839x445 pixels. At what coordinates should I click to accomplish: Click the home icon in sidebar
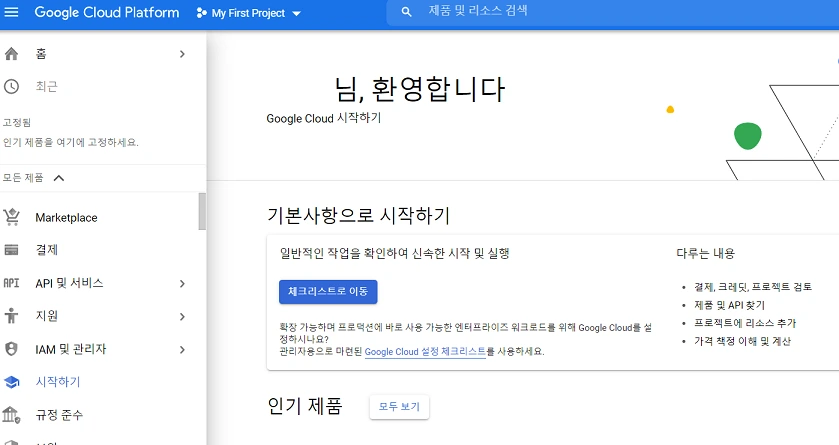(11, 53)
